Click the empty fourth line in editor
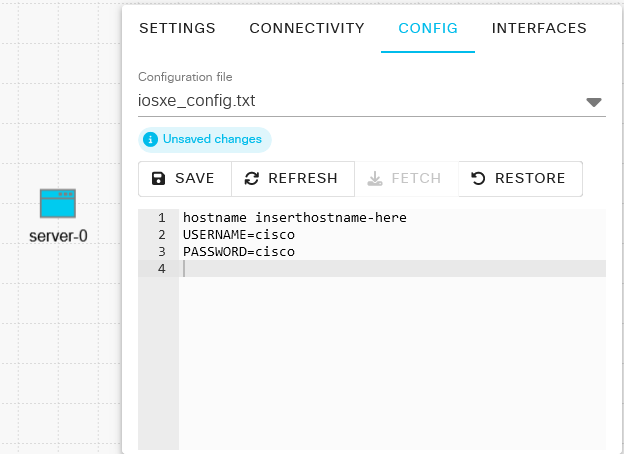The height and width of the screenshot is (454, 624). (390, 269)
